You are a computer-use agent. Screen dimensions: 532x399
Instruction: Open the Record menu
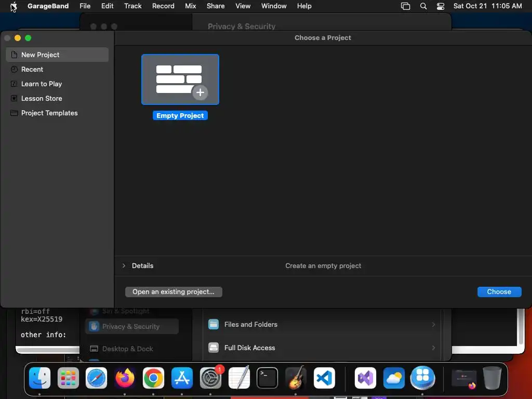point(163,6)
